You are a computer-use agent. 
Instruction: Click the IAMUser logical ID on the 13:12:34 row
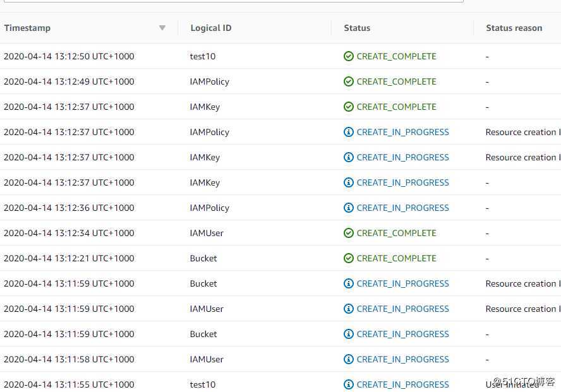coord(207,233)
